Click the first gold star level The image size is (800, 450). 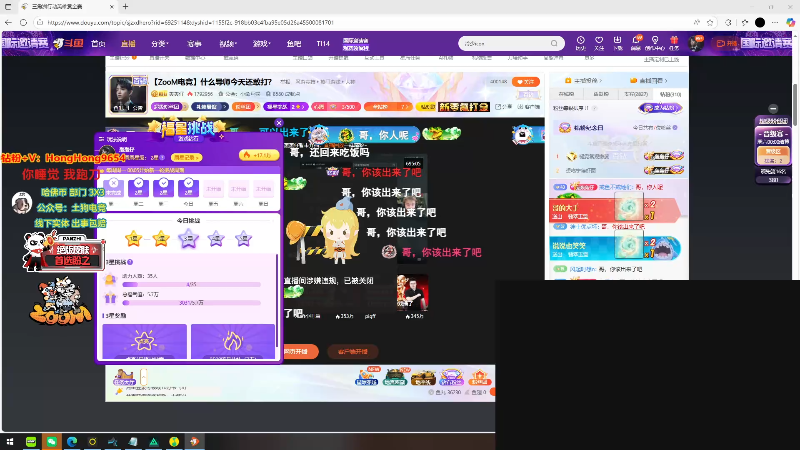tap(133, 238)
